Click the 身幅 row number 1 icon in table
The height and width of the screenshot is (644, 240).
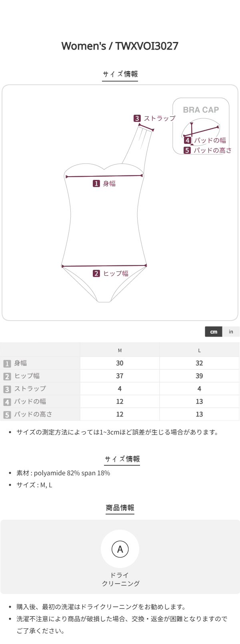[x=7, y=363]
